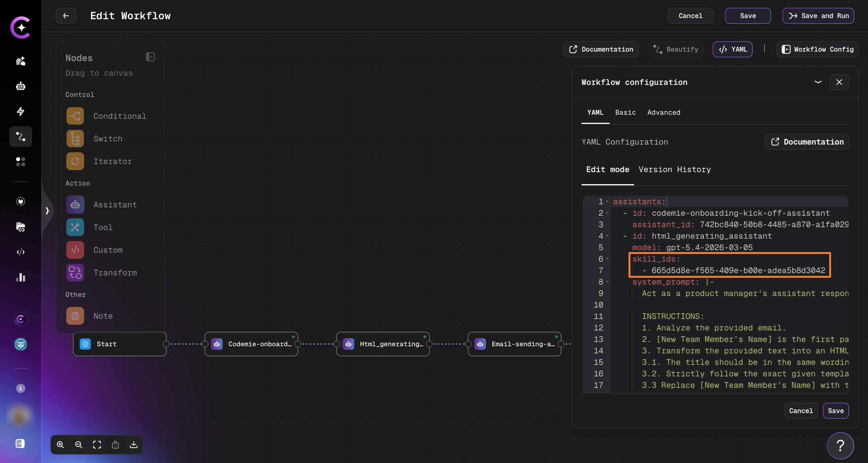Fold the system_prompt block at line 8
868x463 pixels.
click(x=607, y=282)
